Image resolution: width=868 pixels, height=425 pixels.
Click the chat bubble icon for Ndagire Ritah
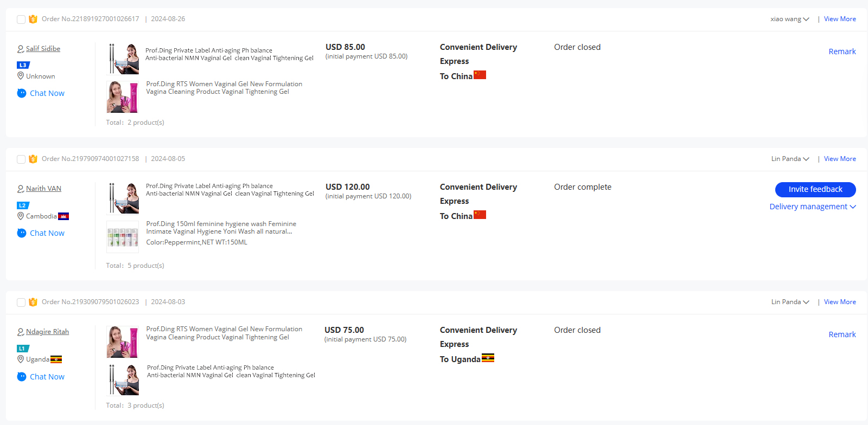[x=22, y=377]
